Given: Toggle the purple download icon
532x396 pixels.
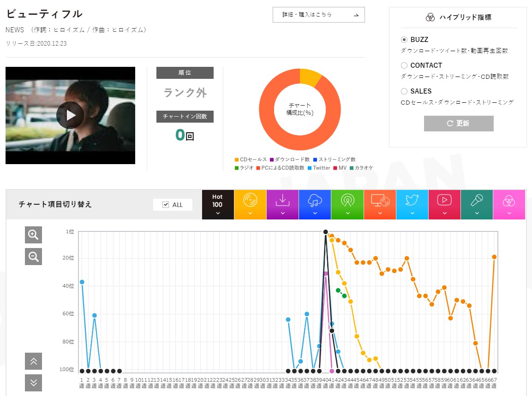Looking at the screenshot, I should (283, 200).
